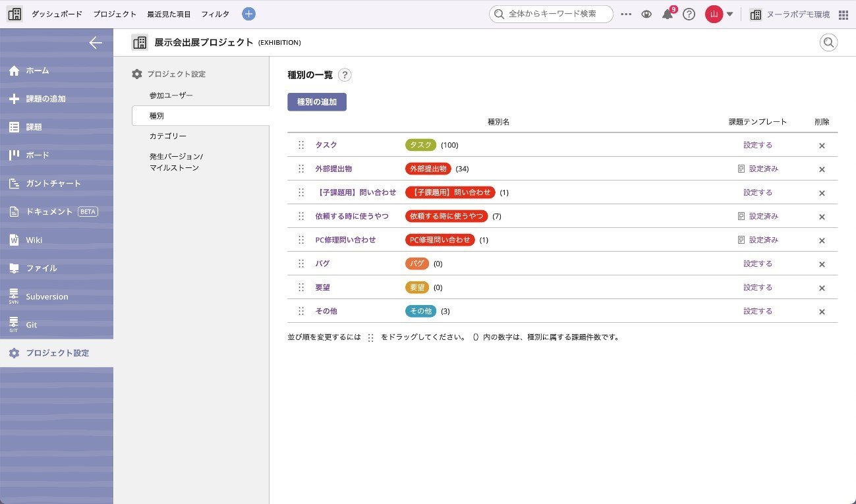Image resolution: width=856 pixels, height=504 pixels.
Task: Click the green タスク color label
Action: (x=420, y=145)
